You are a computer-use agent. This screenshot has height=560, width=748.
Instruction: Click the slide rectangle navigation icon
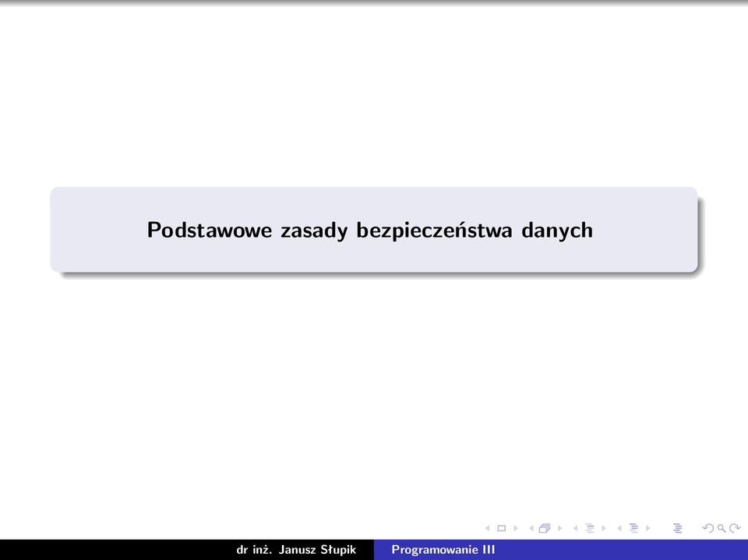tap(501, 528)
